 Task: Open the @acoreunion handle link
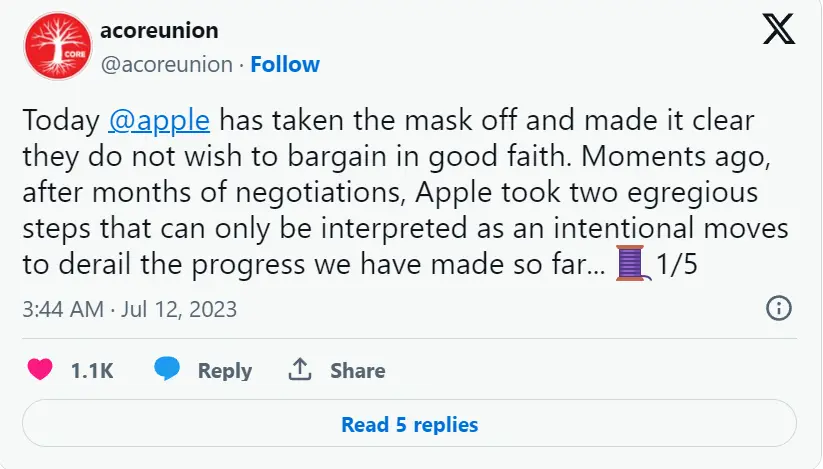[x=166, y=65]
